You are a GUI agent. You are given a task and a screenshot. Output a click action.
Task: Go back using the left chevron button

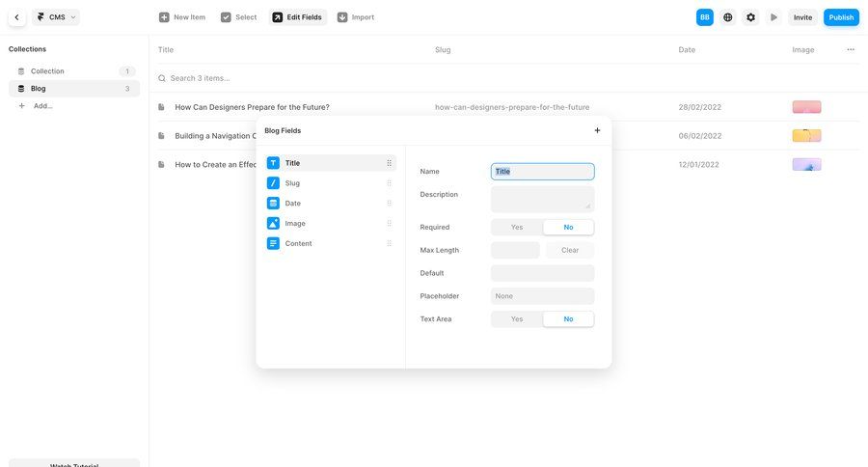16,17
